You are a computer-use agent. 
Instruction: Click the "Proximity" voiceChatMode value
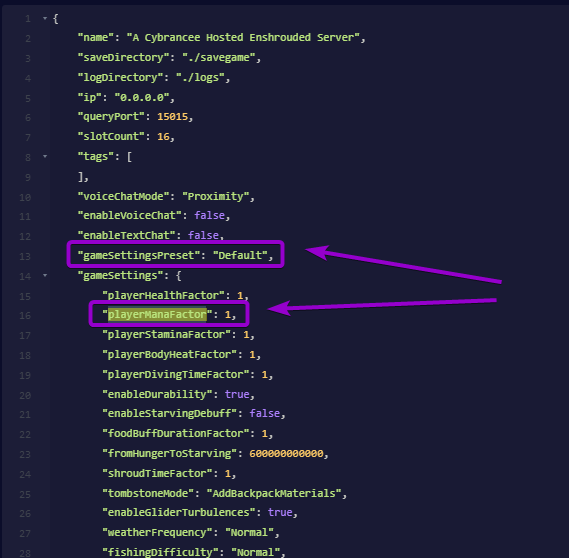pos(216,196)
